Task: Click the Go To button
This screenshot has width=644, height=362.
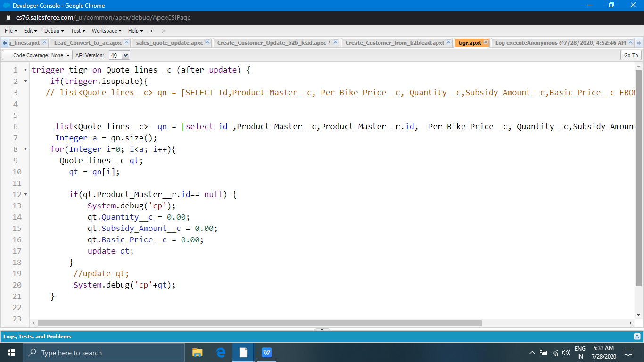Action: 631,55
